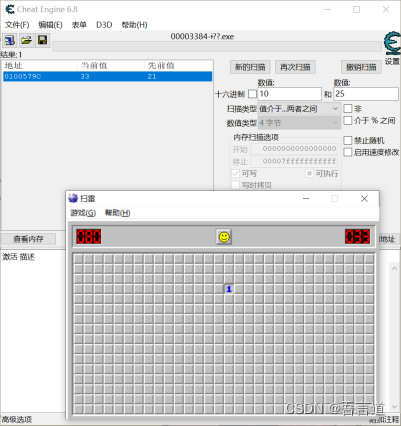The image size is (401, 426).
Task: Click 高级选项 at the bottom left
Action: pyautogui.click(x=17, y=419)
